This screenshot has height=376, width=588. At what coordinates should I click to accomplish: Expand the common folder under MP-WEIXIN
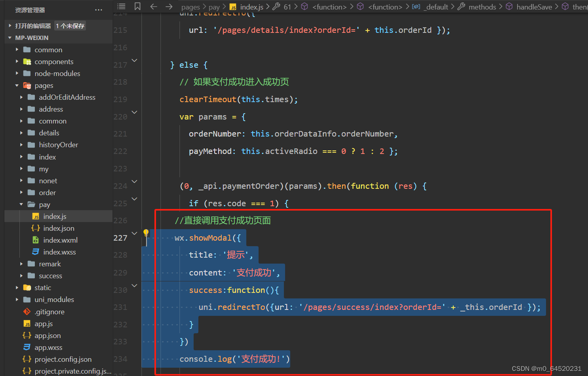tap(17, 50)
